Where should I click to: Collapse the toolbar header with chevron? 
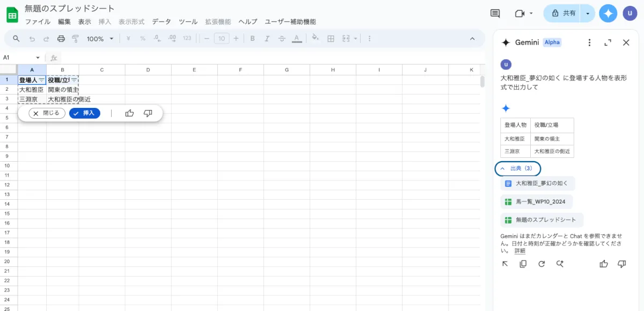click(472, 39)
